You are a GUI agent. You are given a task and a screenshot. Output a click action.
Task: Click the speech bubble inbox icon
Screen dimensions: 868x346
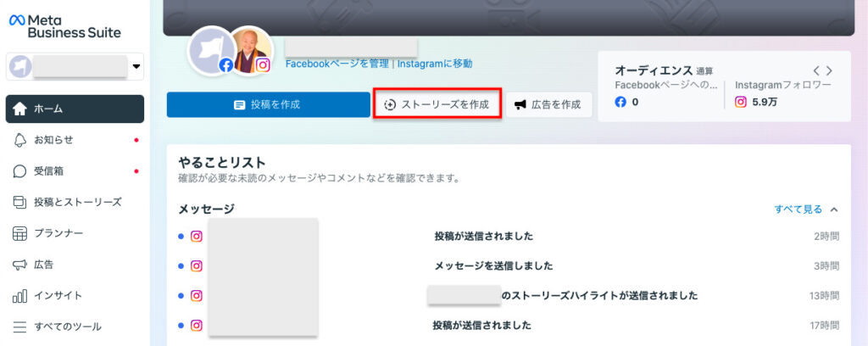[19, 171]
